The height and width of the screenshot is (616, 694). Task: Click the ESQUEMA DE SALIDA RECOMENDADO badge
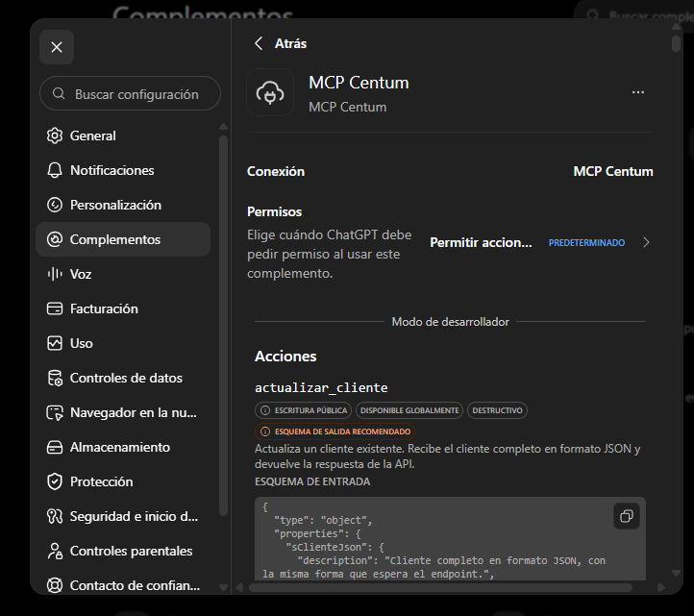(x=335, y=431)
